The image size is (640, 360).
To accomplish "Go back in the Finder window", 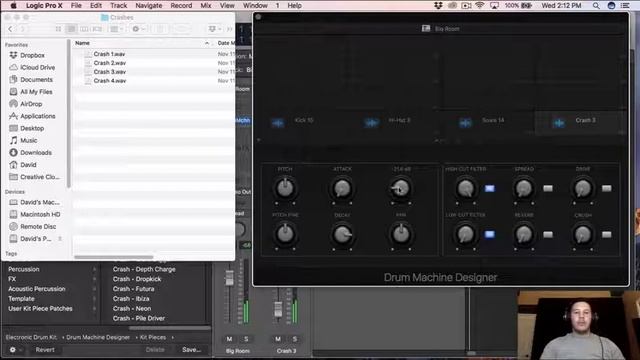I will [10, 29].
